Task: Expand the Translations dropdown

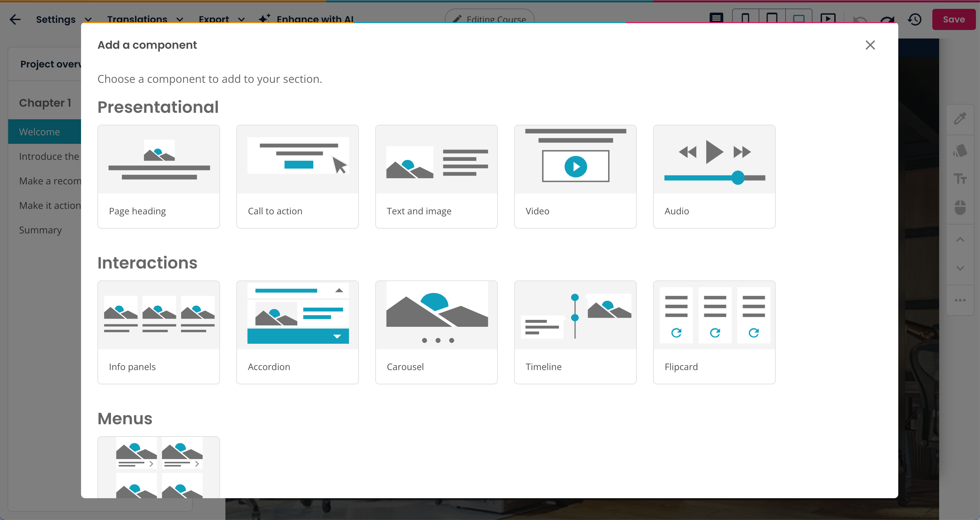Action: coord(145,19)
